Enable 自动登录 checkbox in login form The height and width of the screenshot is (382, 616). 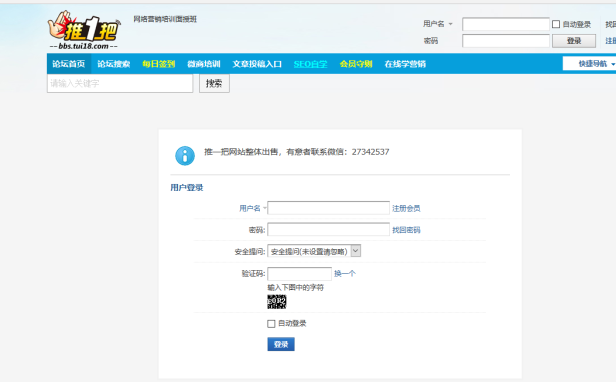tap(271, 324)
